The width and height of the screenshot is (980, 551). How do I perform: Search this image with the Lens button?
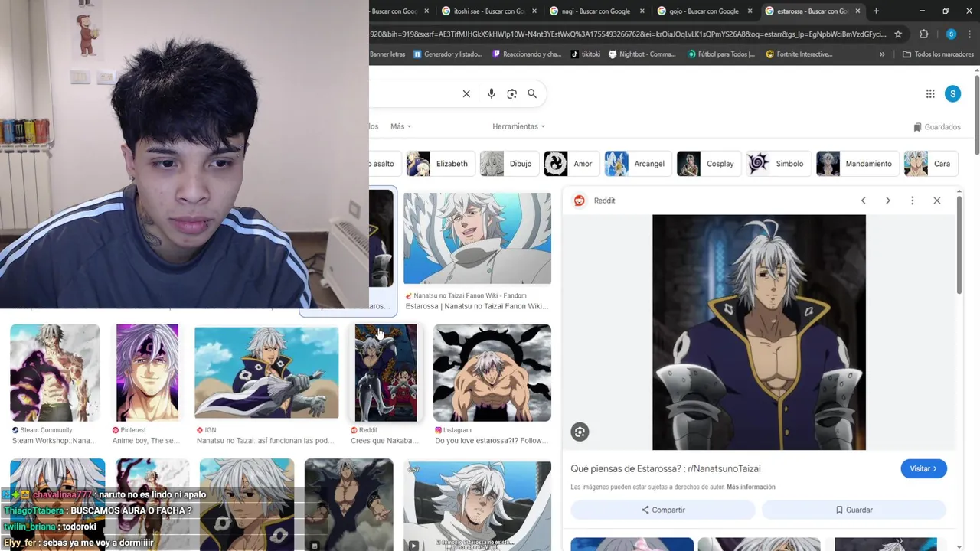point(580,432)
